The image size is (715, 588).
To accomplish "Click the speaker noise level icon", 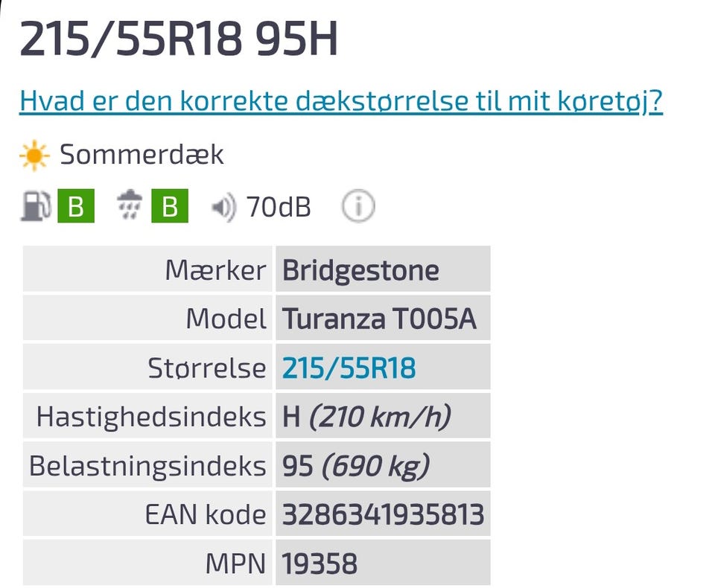I will [223, 208].
